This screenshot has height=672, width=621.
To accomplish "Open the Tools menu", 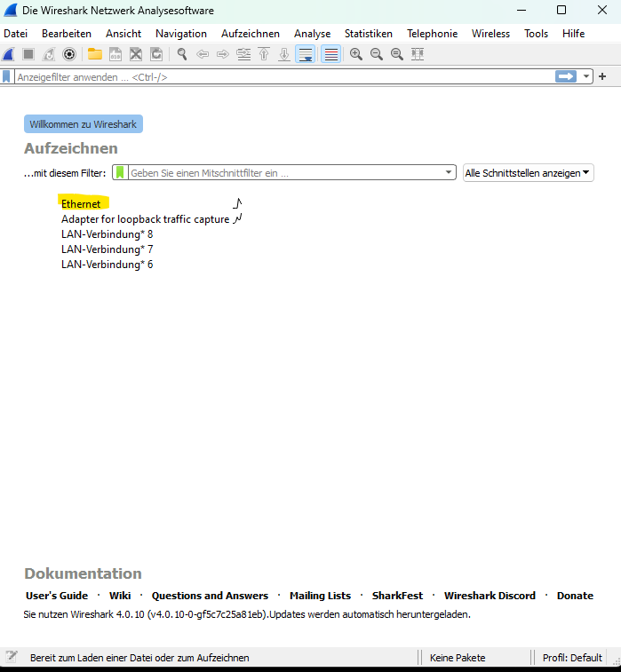I will [x=536, y=34].
